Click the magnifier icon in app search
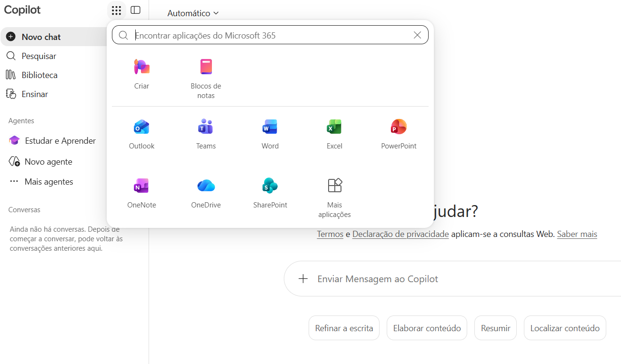621x364 pixels. [x=123, y=35]
